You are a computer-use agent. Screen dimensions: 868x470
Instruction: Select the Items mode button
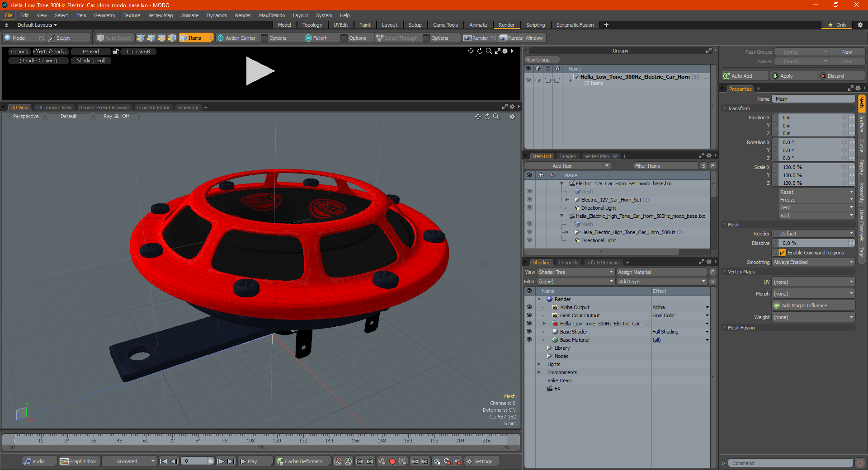click(196, 38)
